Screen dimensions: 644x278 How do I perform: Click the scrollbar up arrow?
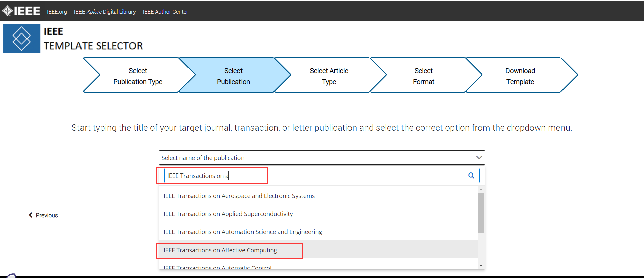click(x=481, y=190)
